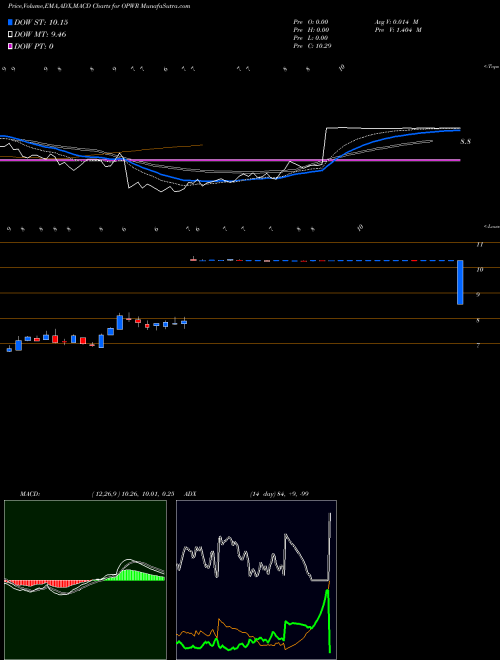Click the '<Tops' label at the right edge
500x660 pixels.
(x=492, y=67)
